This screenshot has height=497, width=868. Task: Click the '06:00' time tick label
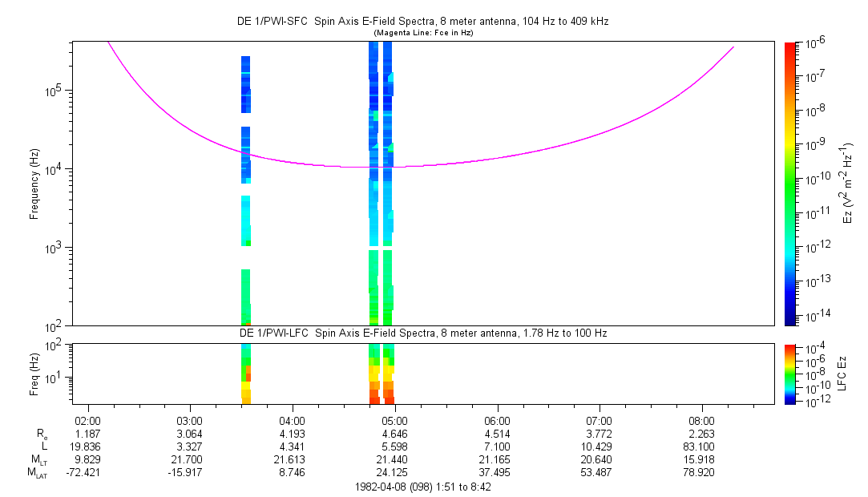[x=497, y=421]
